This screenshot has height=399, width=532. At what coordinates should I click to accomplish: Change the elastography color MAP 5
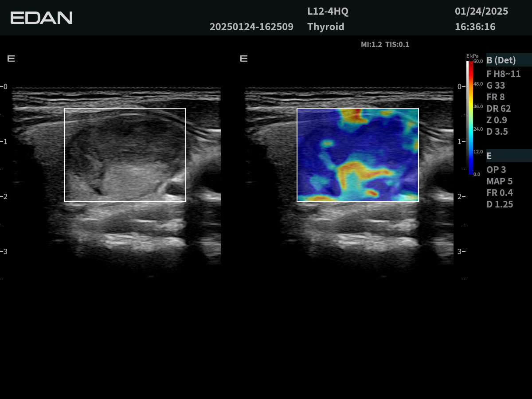(499, 181)
